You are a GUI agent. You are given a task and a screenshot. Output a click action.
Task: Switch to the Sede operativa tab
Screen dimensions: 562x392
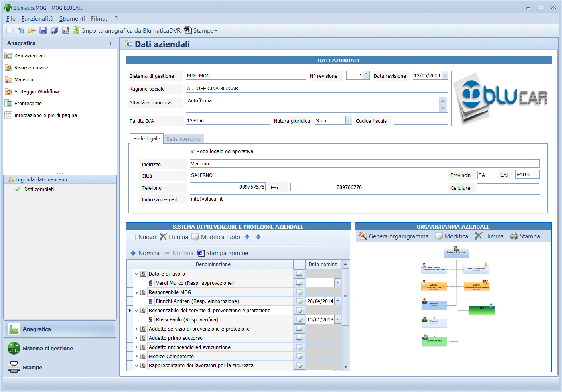[183, 139]
